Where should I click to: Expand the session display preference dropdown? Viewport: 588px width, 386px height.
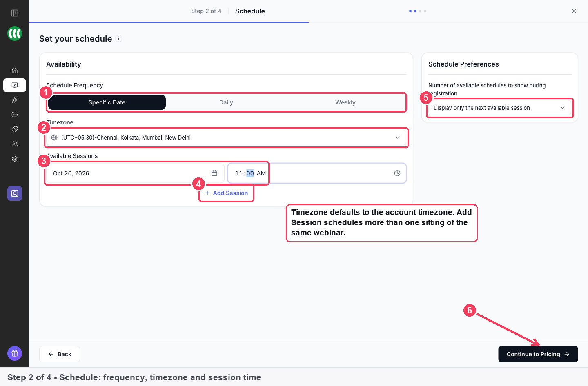tap(500, 108)
